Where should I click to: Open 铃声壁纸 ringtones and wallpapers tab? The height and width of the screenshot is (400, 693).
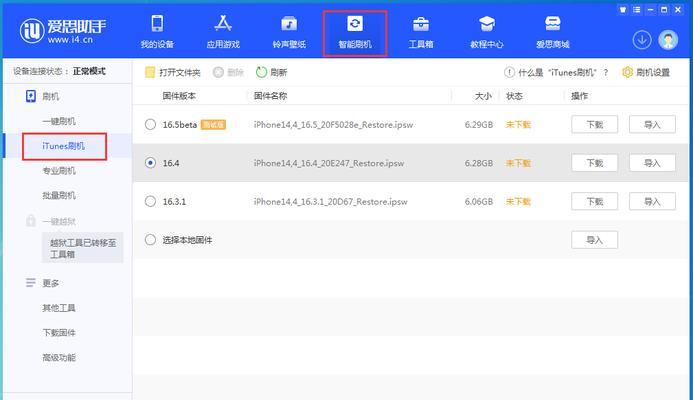(x=289, y=31)
